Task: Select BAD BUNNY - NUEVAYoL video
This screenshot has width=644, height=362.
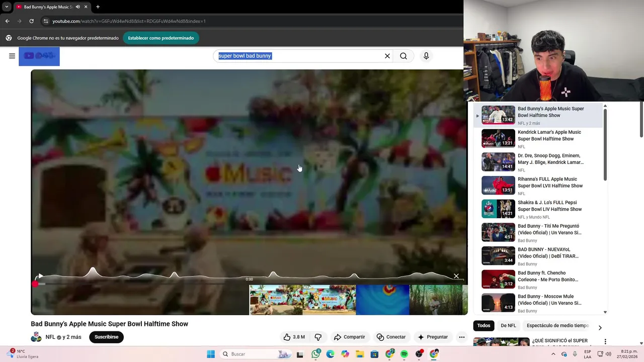Action: pyautogui.click(x=538, y=256)
